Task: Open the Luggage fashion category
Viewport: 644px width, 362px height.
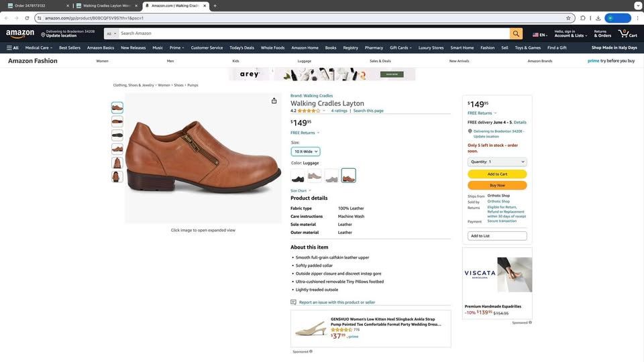Action: pos(305,61)
